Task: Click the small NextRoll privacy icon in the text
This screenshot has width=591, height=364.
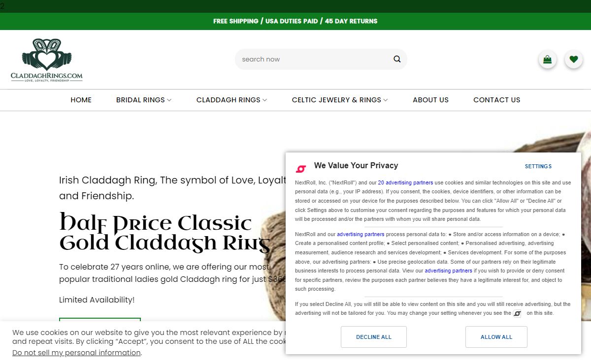Action: point(517,313)
